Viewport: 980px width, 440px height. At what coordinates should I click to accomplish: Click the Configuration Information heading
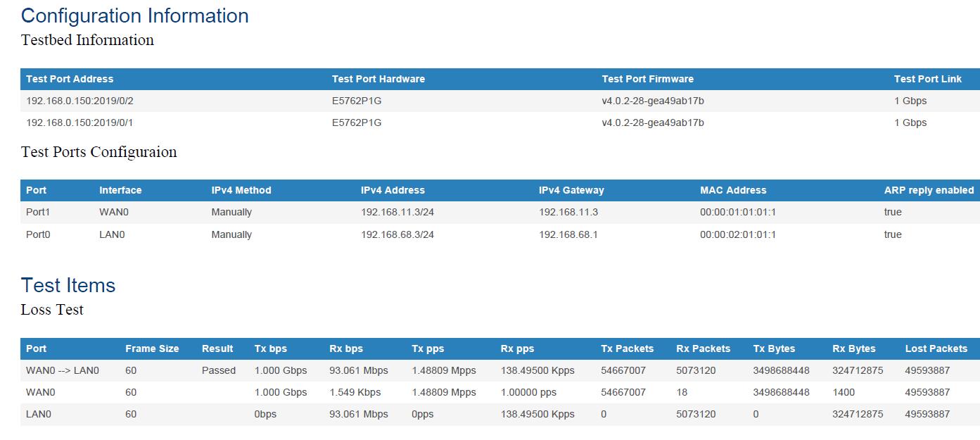click(x=135, y=15)
